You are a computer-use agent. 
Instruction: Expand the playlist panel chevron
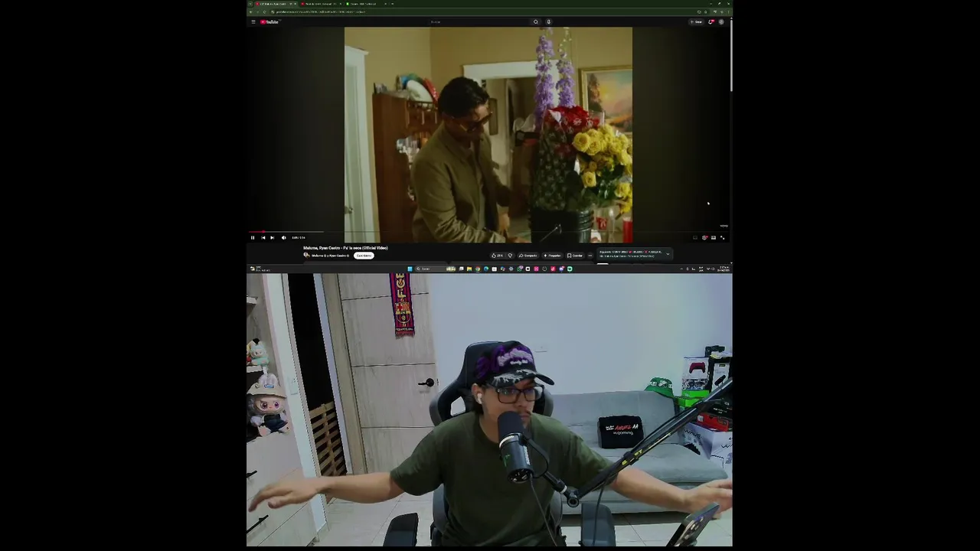tap(668, 254)
